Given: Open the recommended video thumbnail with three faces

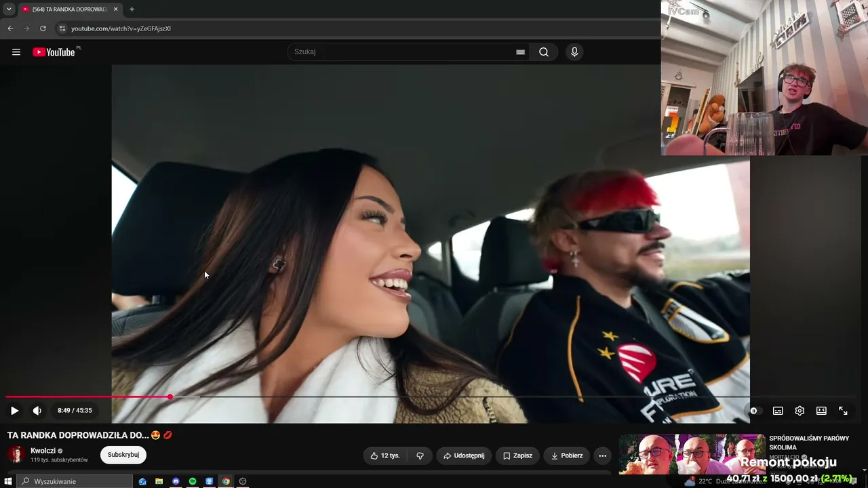Looking at the screenshot, I should [692, 454].
